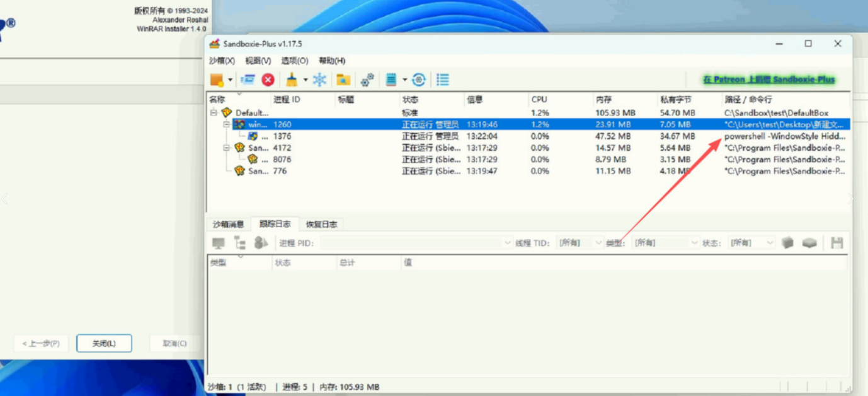Sort by the 信息 column header
This screenshot has width=868, height=396.
496,100
